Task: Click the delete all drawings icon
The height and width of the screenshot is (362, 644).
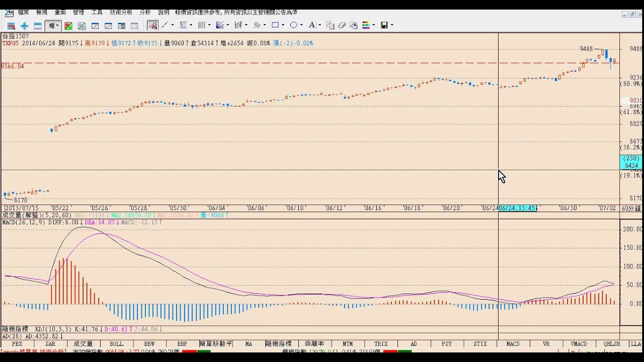Action: 354,26
